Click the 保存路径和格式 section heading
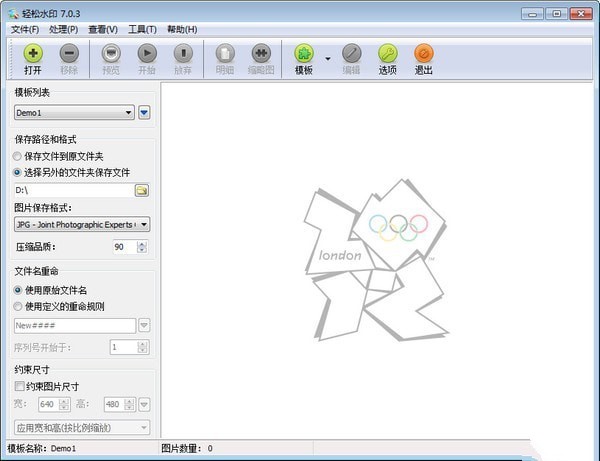Viewport: 600px width, 461px height. click(45, 139)
